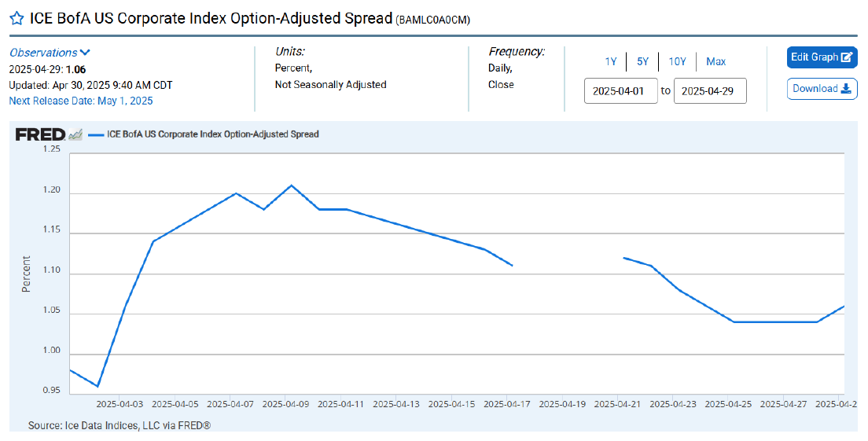Viewport: 868px width, 441px height.
Task: Click the series name in the chart legend
Action: [212, 134]
